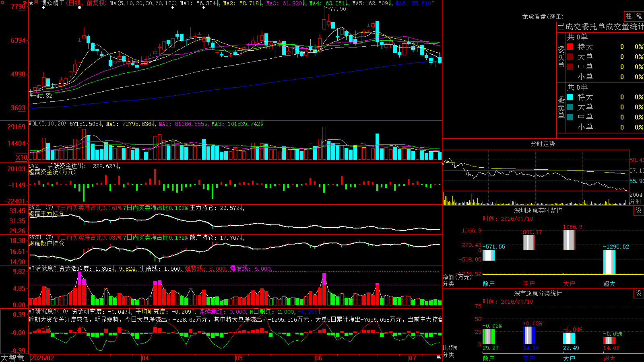Viewport: 644px width, 362px height.
Task: Open the 设 settings for 深圳超赢实时监控
Action: 639,210
